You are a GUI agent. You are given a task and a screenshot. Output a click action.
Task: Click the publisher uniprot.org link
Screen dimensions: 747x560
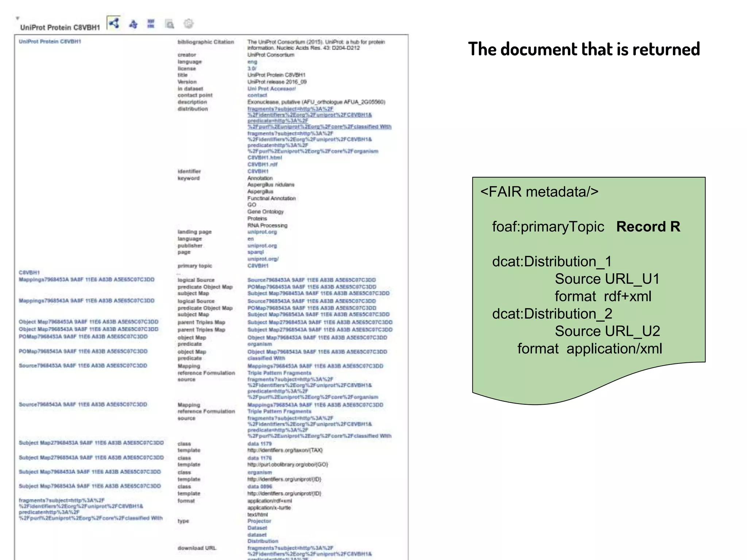[x=262, y=246]
